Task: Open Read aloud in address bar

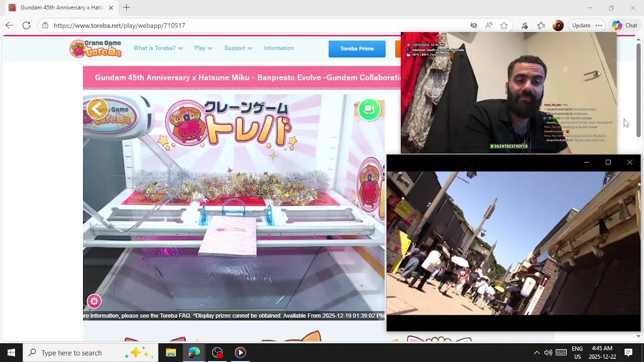Action: pos(489,25)
